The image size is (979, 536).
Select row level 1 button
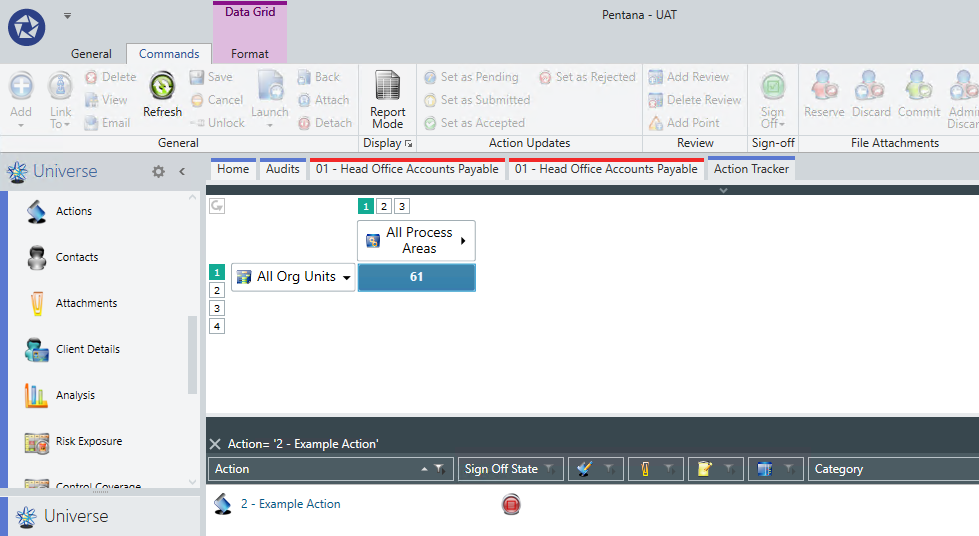click(x=217, y=272)
